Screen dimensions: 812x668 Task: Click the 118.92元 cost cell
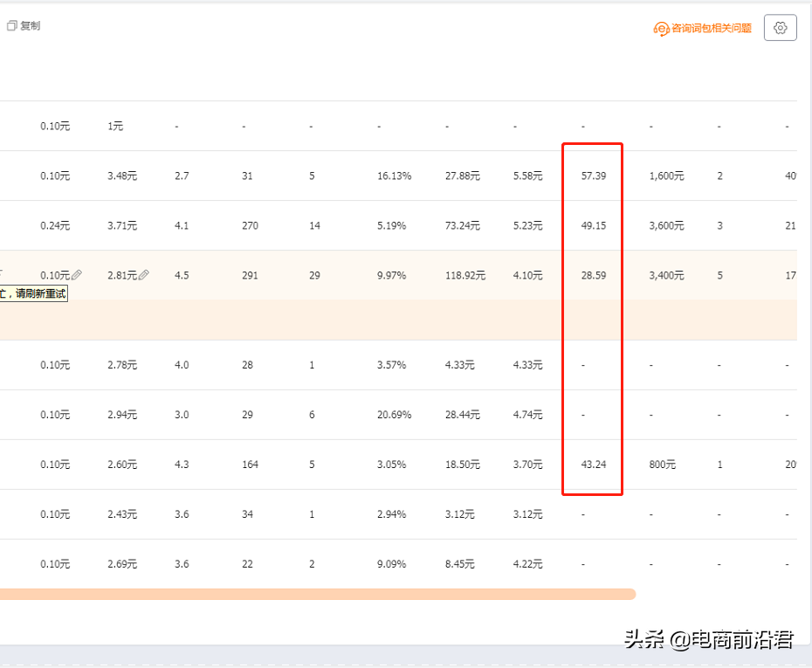[465, 275]
